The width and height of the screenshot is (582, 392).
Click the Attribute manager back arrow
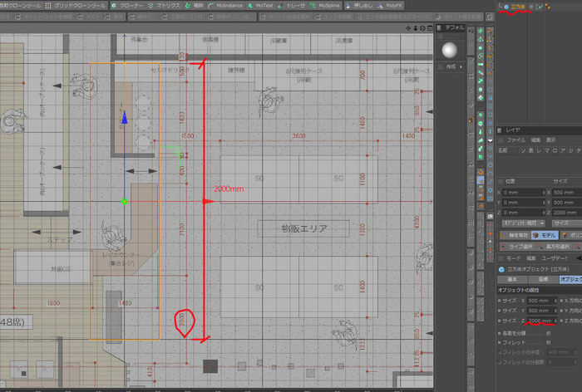579,258
